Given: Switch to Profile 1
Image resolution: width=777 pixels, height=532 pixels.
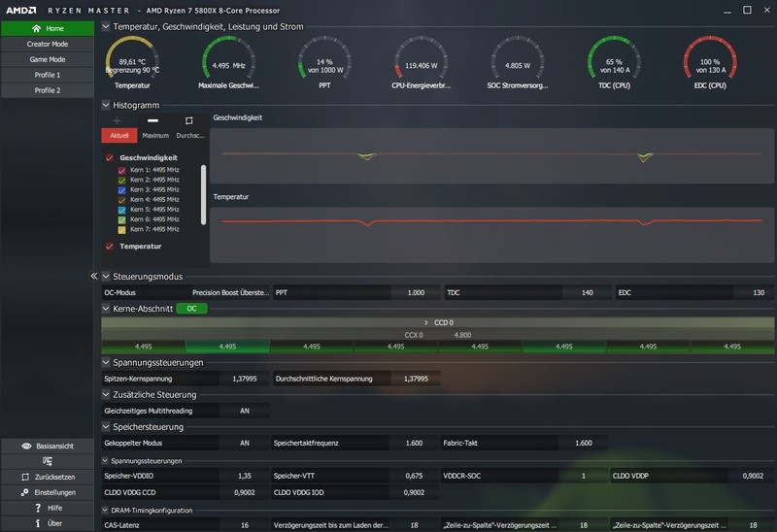Looking at the screenshot, I should [48, 75].
